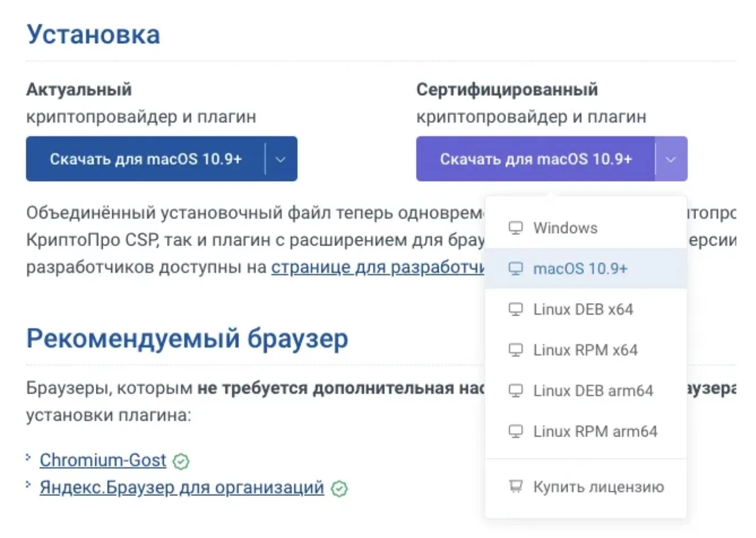Follow the странице для разработчиков link
This screenshot has height=538, width=756.
click(x=377, y=267)
